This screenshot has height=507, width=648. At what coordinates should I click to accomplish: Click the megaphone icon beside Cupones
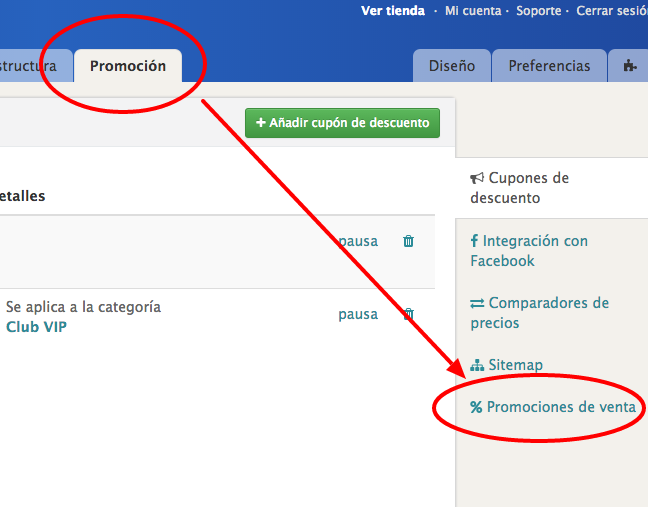click(477, 178)
